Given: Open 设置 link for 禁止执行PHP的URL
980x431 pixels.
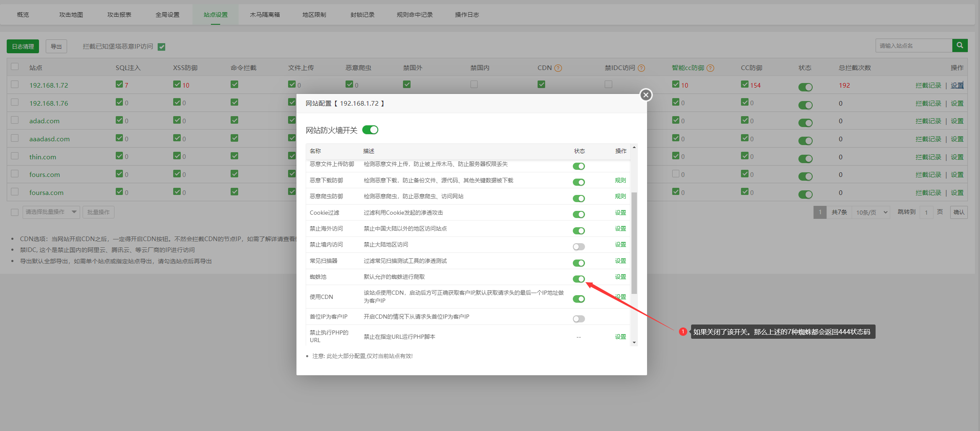Looking at the screenshot, I should point(620,337).
